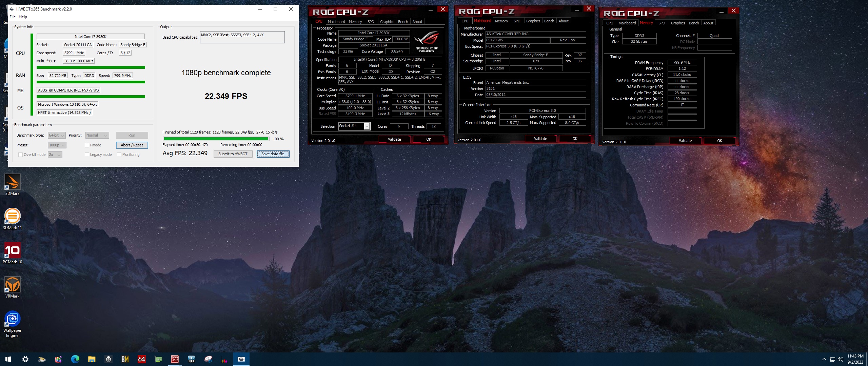
Task: Open the Snipping Tool taskbar icon
Action: point(208,359)
